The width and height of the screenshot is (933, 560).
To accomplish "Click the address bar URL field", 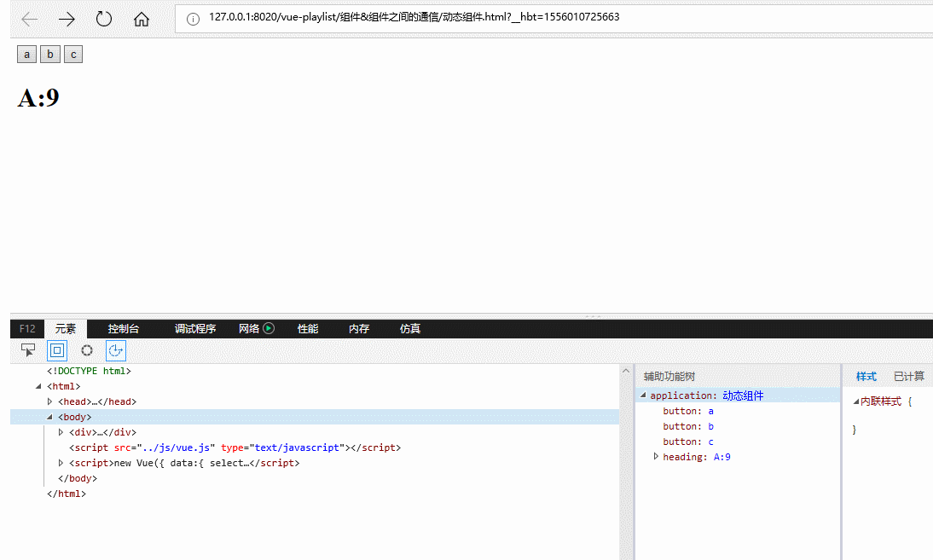I will 553,18.
